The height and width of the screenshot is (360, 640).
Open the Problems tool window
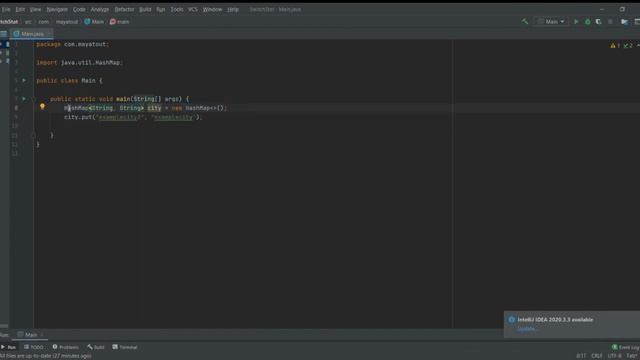pos(65,347)
